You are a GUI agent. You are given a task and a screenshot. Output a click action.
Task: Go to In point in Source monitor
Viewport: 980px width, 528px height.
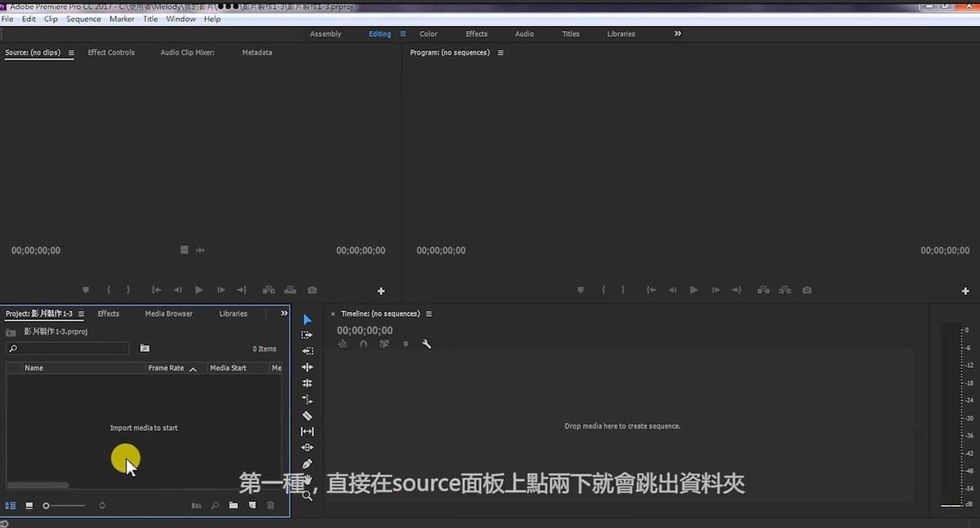pos(156,290)
